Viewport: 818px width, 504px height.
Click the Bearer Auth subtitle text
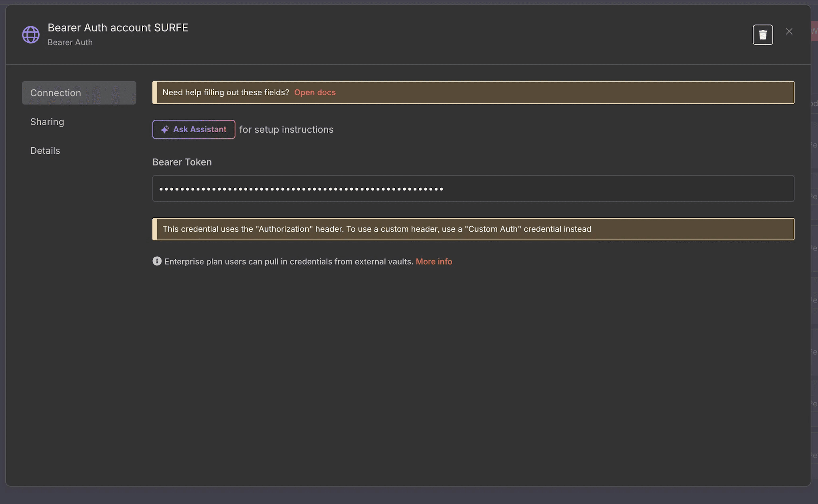70,43
